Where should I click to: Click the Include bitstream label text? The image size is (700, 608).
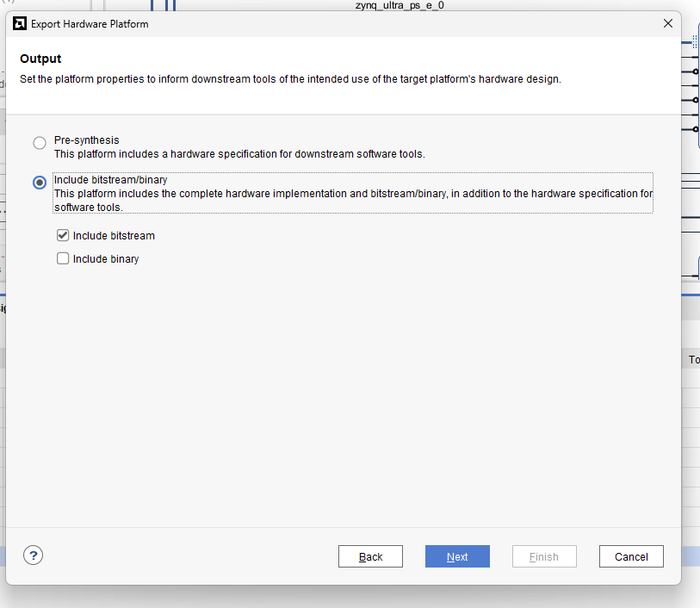click(114, 236)
